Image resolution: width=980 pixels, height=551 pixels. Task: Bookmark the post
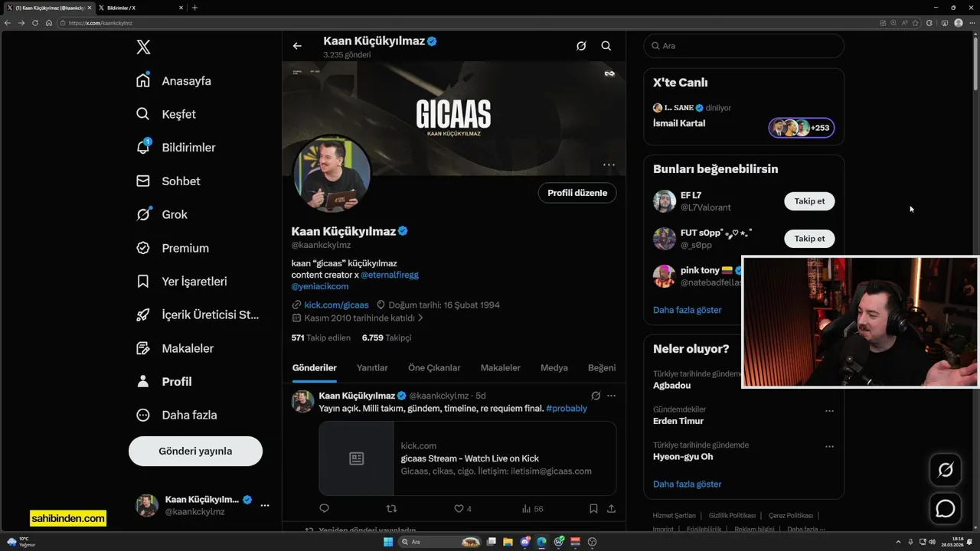(x=593, y=508)
